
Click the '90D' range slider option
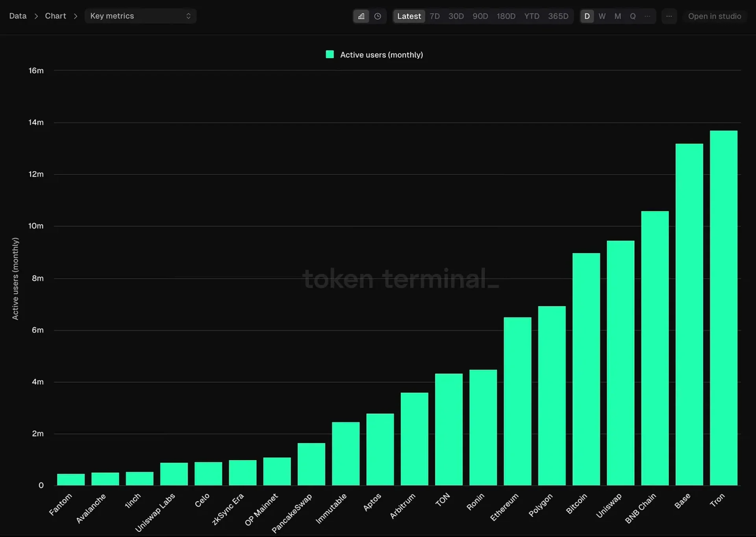[x=480, y=16]
